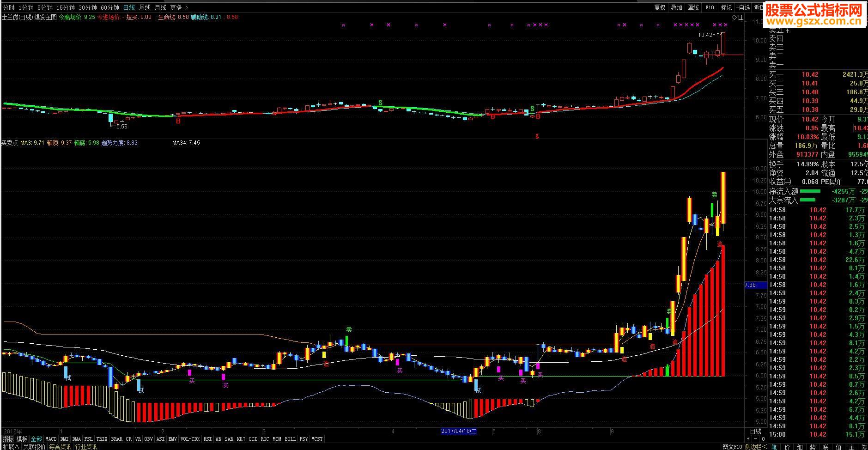Screen dimensions: 868x450
Task: Select the 15分钟 period tab
Action: (x=65, y=7)
